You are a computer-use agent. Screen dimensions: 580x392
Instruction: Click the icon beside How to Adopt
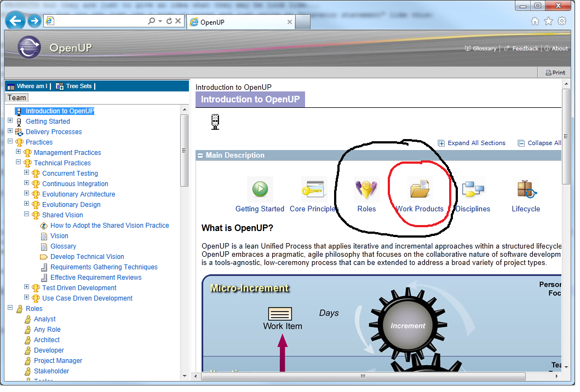coord(44,226)
